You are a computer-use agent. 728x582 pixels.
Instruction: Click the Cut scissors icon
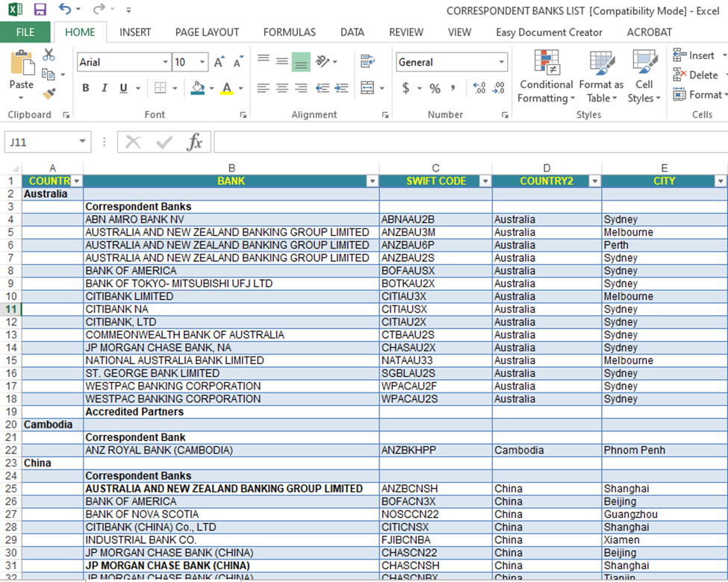(49, 54)
